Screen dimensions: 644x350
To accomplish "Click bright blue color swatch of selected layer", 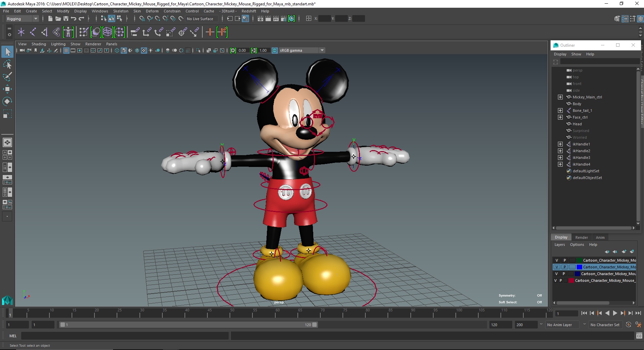I will (579, 267).
